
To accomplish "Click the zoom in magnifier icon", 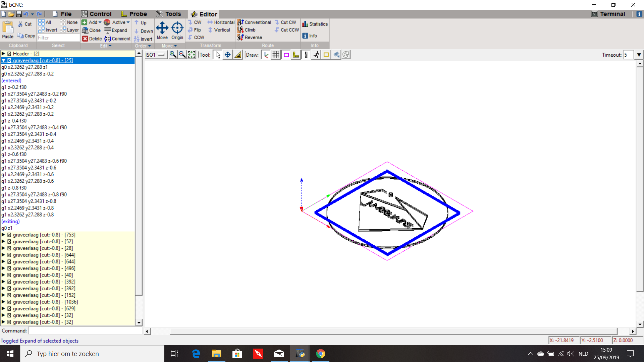I will 173,55.
